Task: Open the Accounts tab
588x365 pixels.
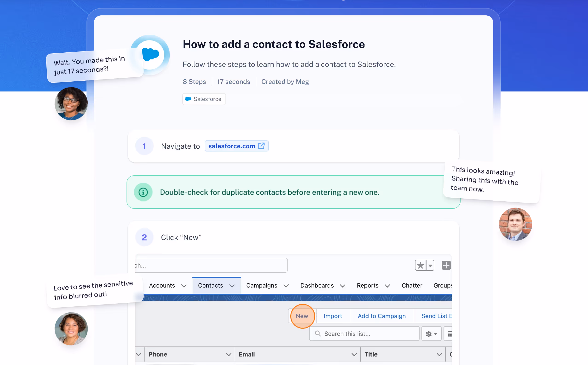Action: [x=162, y=285]
